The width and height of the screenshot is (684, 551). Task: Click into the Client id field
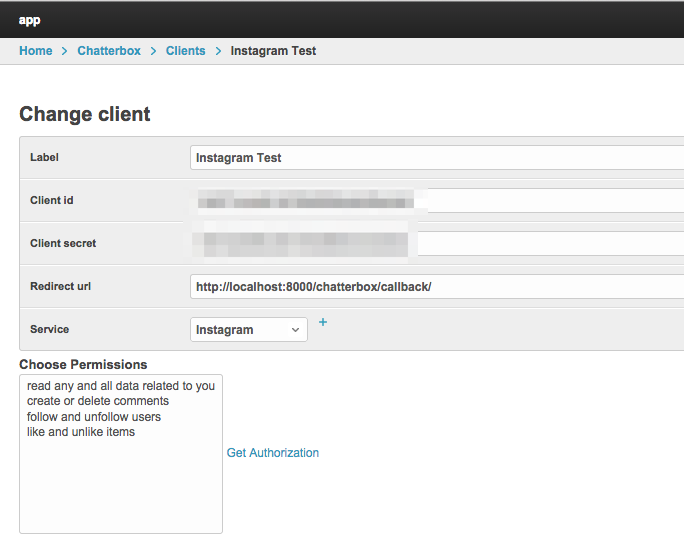coord(436,201)
